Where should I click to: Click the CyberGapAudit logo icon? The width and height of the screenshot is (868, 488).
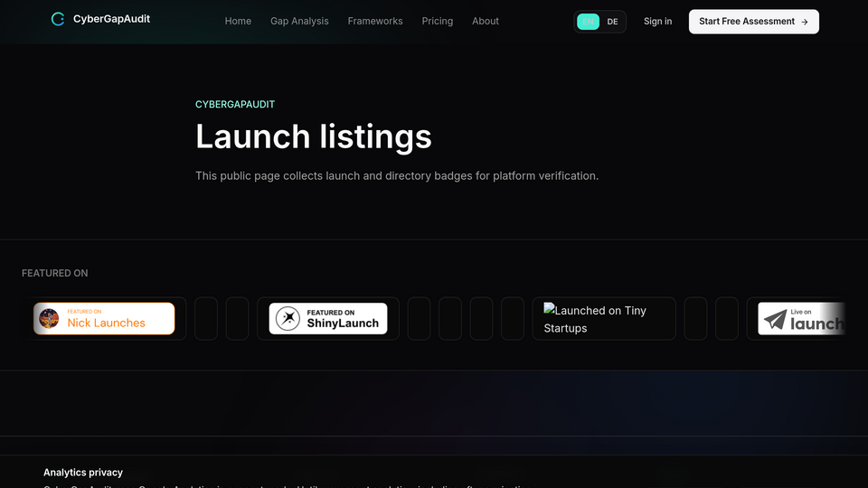58,19
